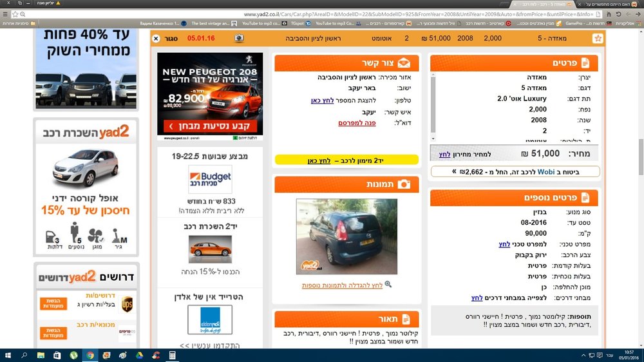Screen dimensions: 644x362
Task: Click the Windows Start button
Action: pyautogui.click(x=8, y=356)
